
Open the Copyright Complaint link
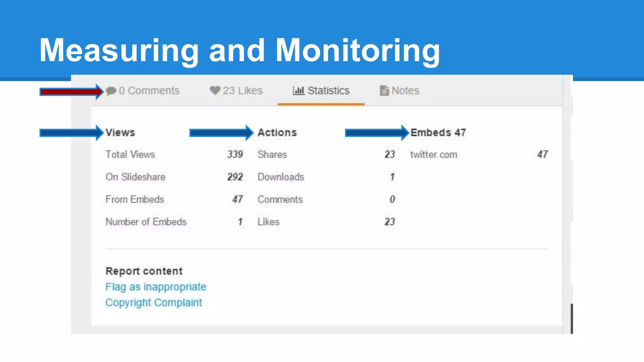click(154, 303)
